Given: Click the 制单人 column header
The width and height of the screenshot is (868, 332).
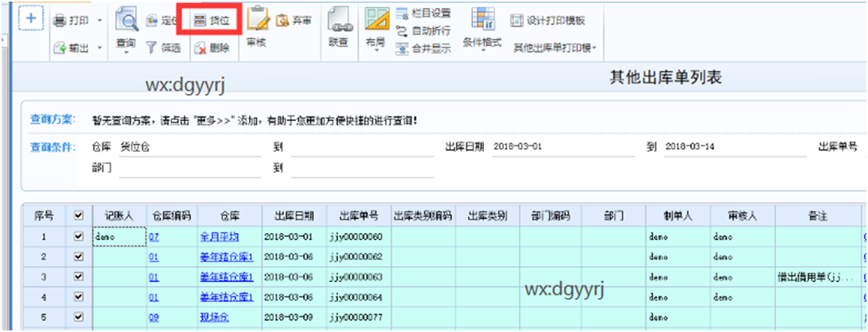Looking at the screenshot, I should tap(678, 216).
